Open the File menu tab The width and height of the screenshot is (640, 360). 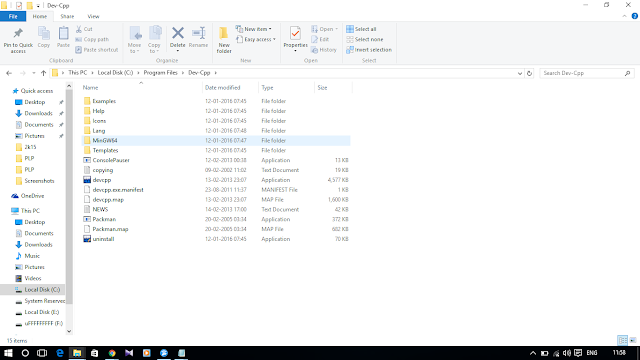(x=13, y=16)
